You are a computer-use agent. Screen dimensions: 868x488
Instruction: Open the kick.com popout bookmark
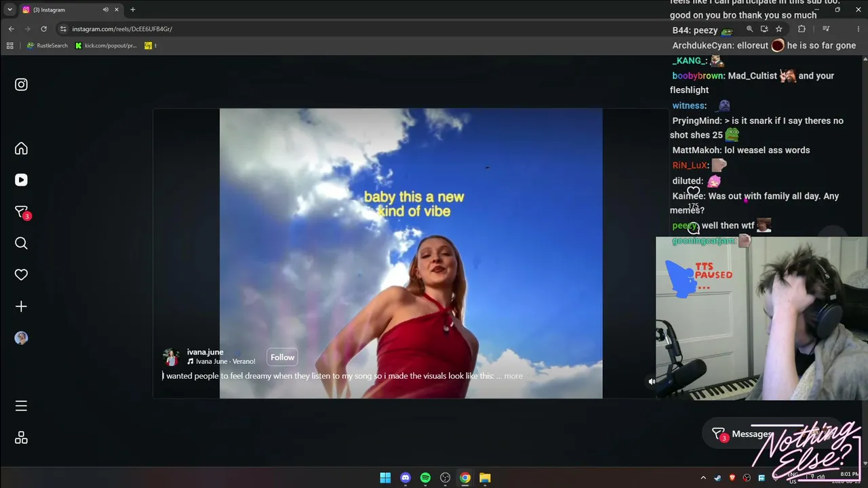point(106,45)
